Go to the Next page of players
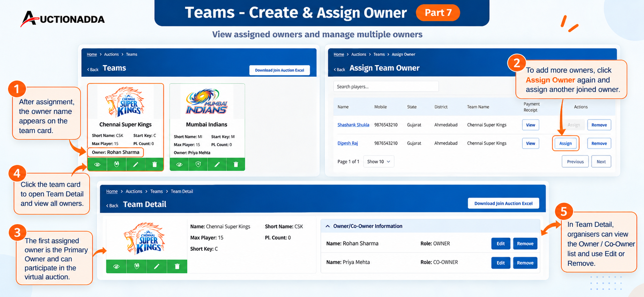644x297 pixels. (x=601, y=161)
